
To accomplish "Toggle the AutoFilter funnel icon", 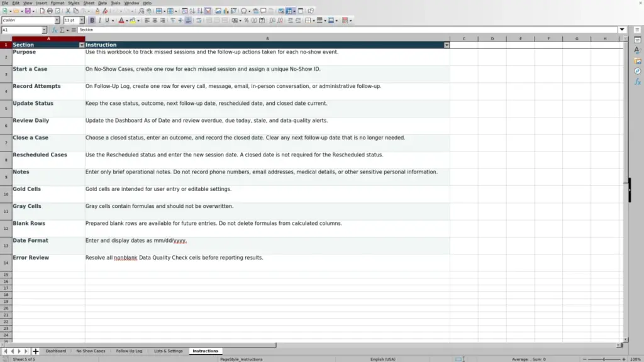I will coord(208,11).
